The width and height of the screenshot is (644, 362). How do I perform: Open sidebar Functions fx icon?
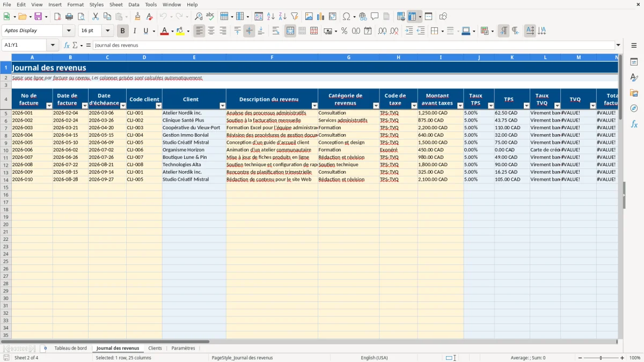point(634,124)
